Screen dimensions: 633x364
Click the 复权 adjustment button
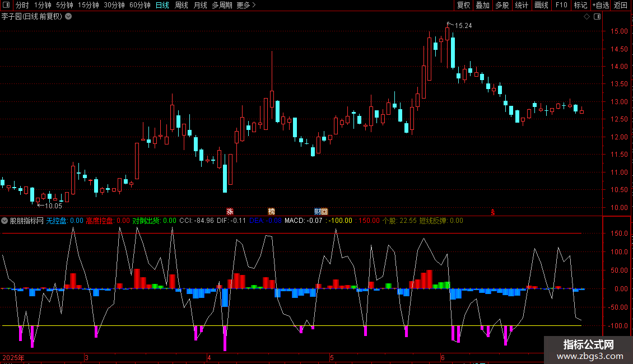[463, 5]
